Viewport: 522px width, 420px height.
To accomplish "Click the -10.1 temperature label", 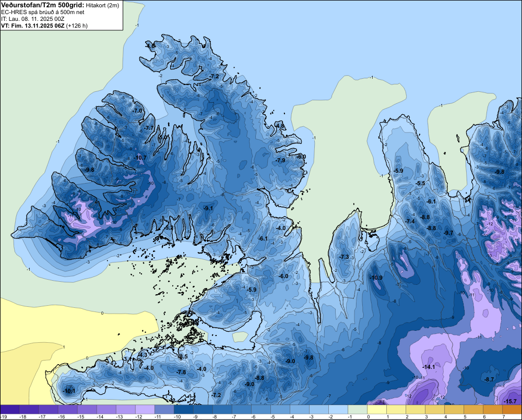I will click(x=69, y=391).
